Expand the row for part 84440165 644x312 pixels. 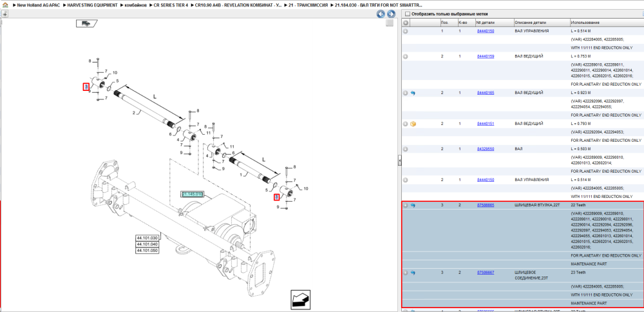pyautogui.click(x=405, y=93)
